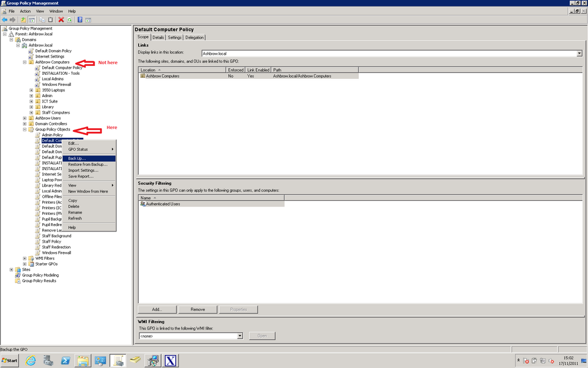
Task: Click the installer disc and computer taskbar icon
Action: click(x=153, y=361)
